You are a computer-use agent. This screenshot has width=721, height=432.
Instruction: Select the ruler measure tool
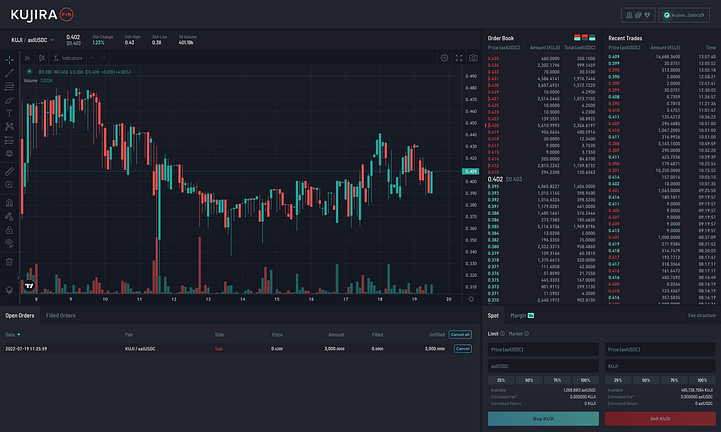[x=9, y=171]
